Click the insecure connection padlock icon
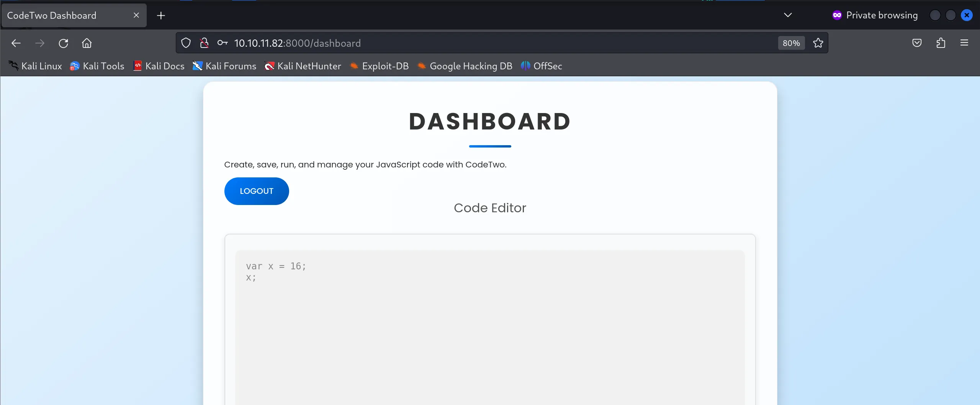Viewport: 980px width, 405px height. tap(204, 43)
